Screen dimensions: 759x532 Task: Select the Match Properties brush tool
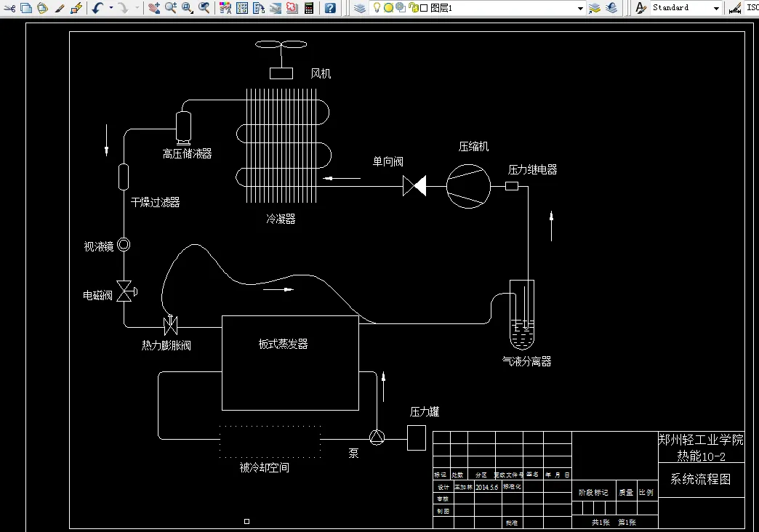click(60, 8)
